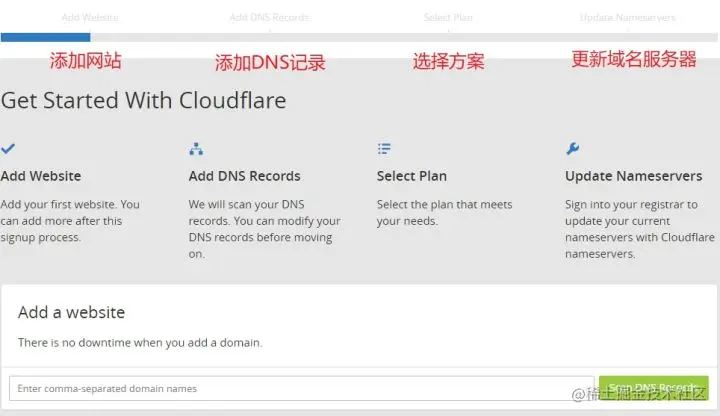Click the 'There is no downtime' text

[x=140, y=343]
